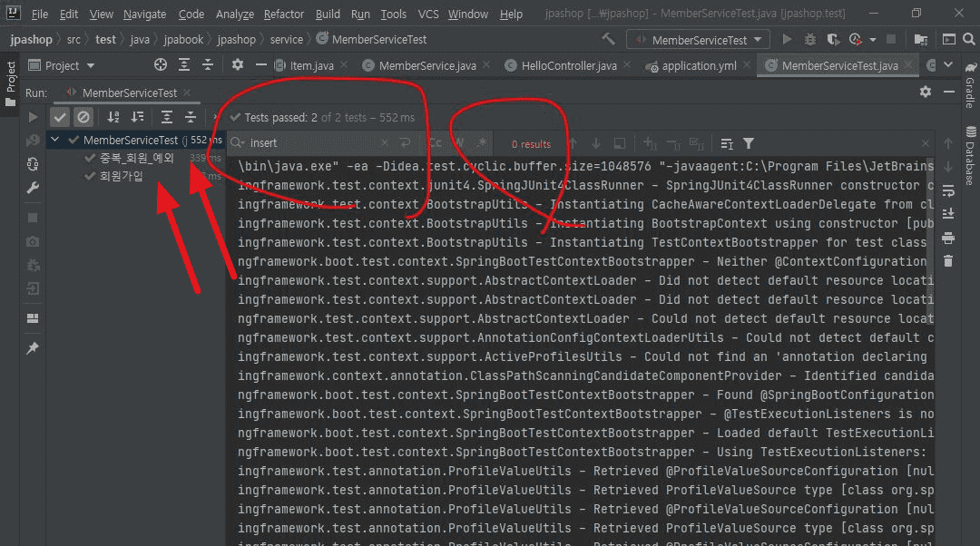Clear console with trash icon

[x=948, y=261]
